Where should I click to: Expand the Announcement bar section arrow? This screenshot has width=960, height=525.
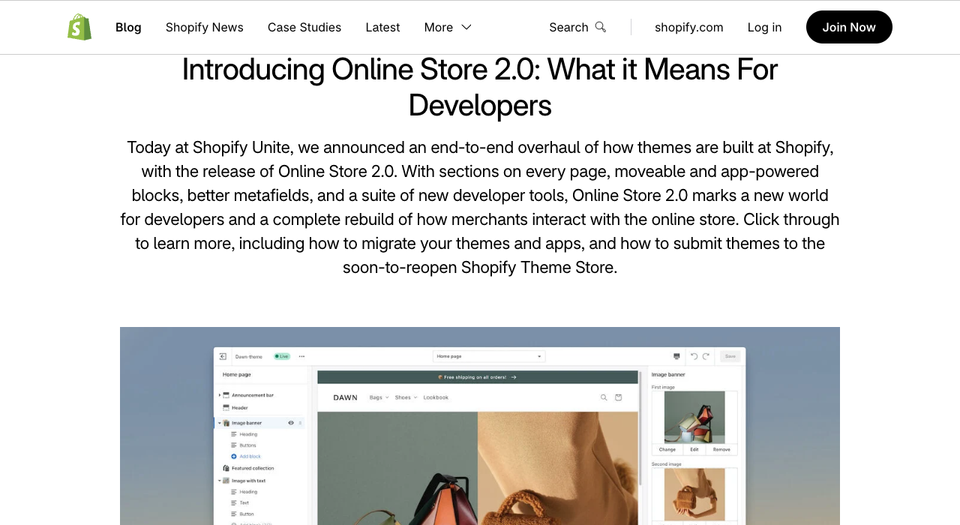[x=219, y=395]
